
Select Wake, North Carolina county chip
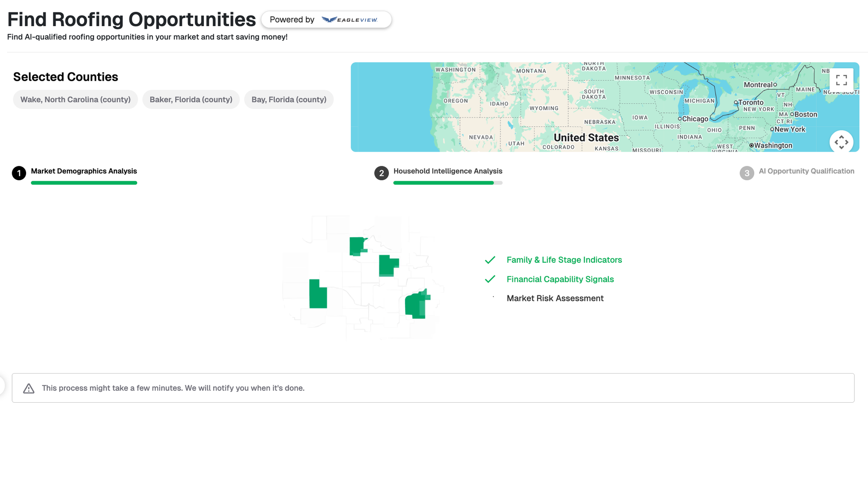pos(76,99)
